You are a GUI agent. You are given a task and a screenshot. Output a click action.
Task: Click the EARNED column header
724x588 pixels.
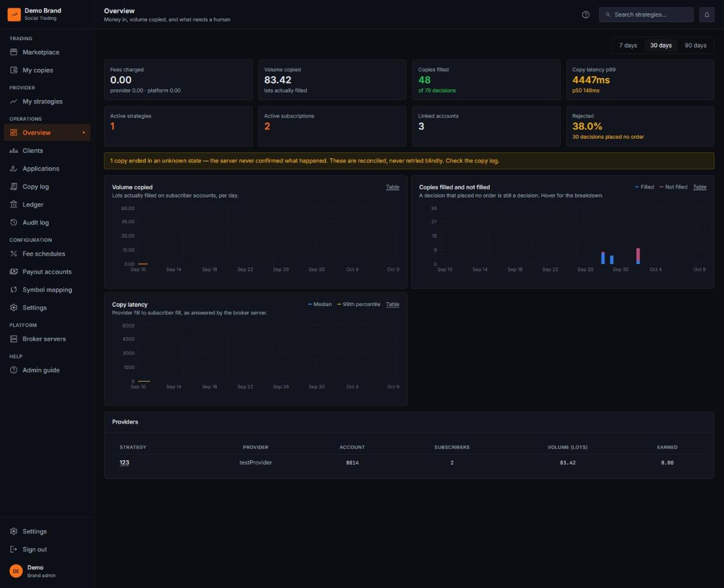(667, 447)
